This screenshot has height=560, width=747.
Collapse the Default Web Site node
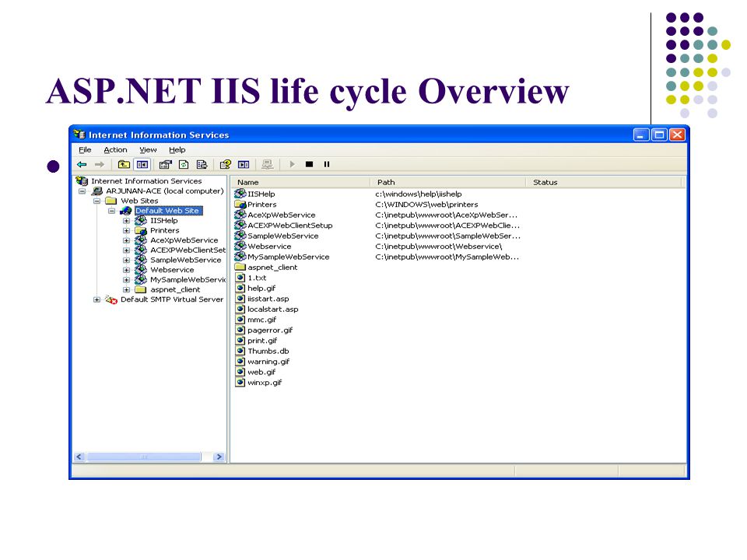(x=111, y=211)
